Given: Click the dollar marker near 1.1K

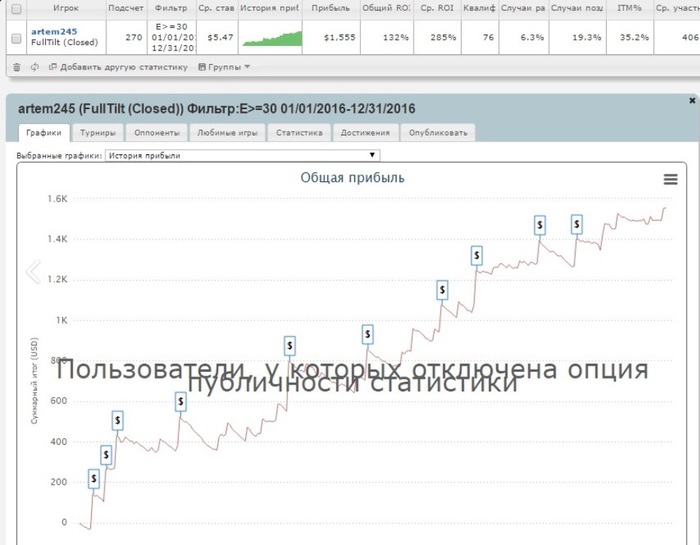Looking at the screenshot, I should [x=442, y=290].
